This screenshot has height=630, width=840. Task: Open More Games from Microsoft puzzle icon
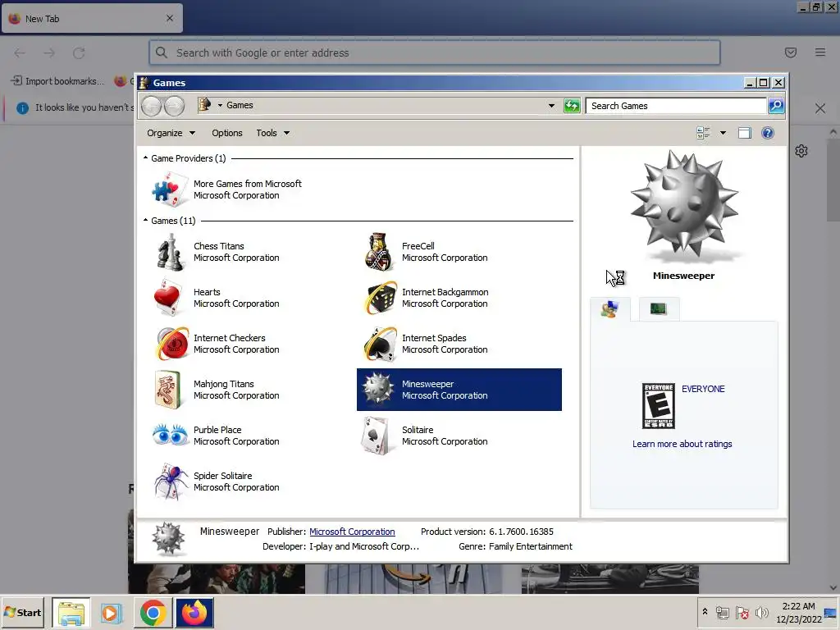(170, 189)
